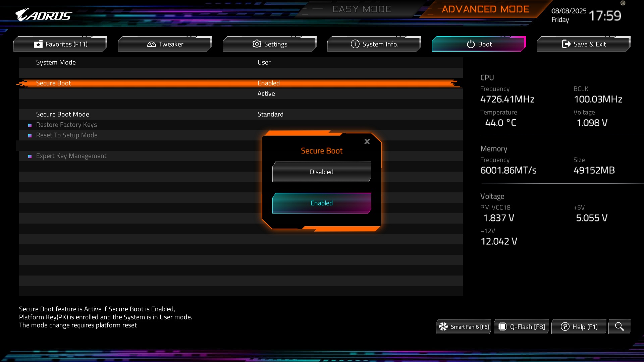Screen dimensions: 644x362
Task: Open the Secure Boot Mode Standard value
Action: tap(270, 114)
